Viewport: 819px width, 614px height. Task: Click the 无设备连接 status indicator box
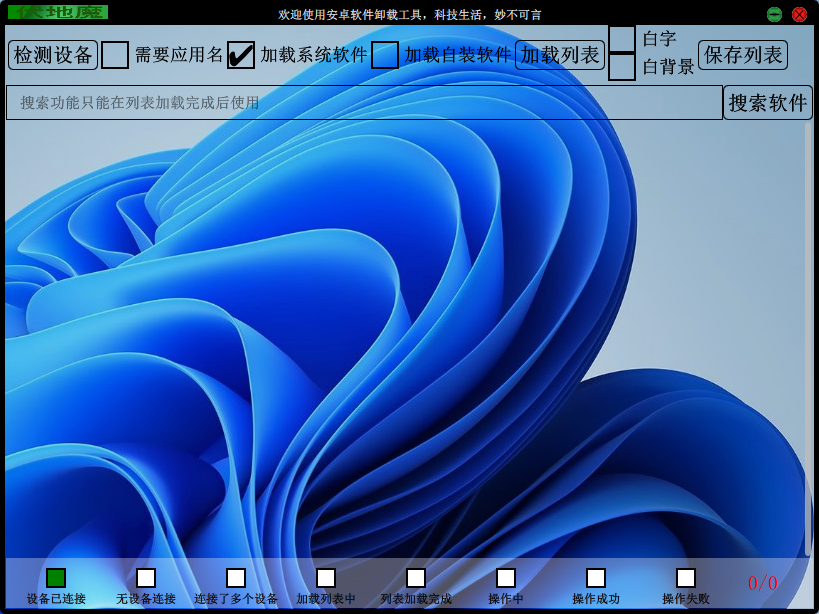[x=146, y=578]
